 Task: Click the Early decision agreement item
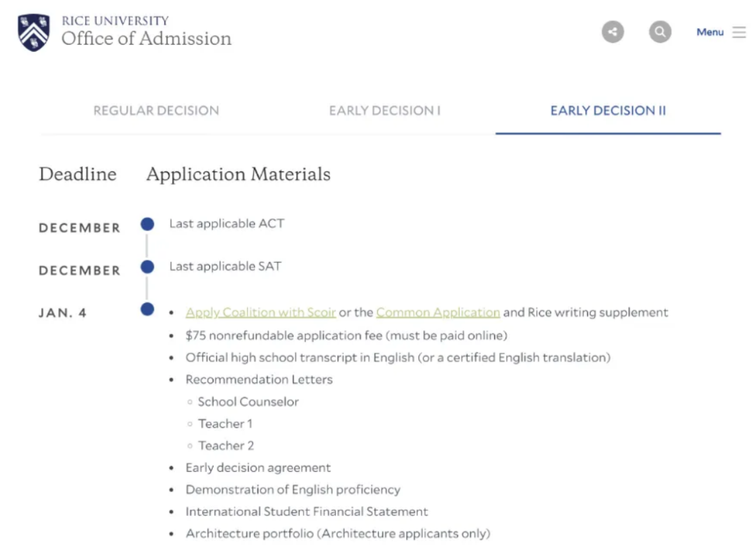tap(258, 468)
